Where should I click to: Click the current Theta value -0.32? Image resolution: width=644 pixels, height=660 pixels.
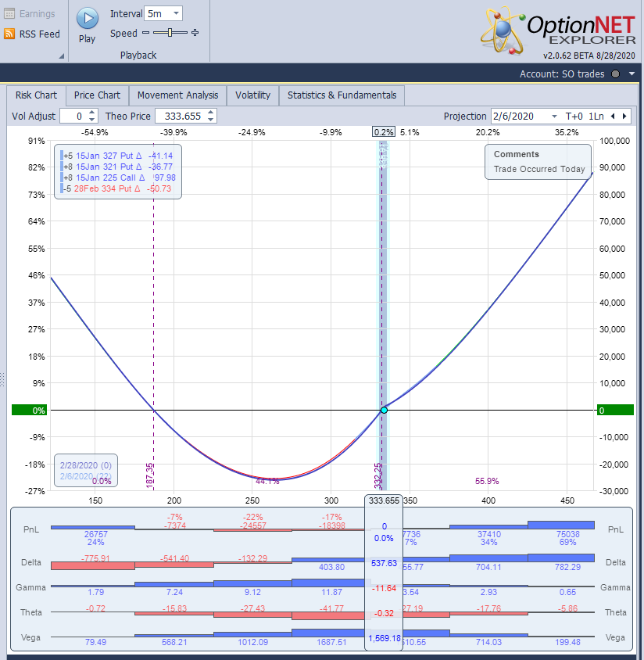pos(384,613)
